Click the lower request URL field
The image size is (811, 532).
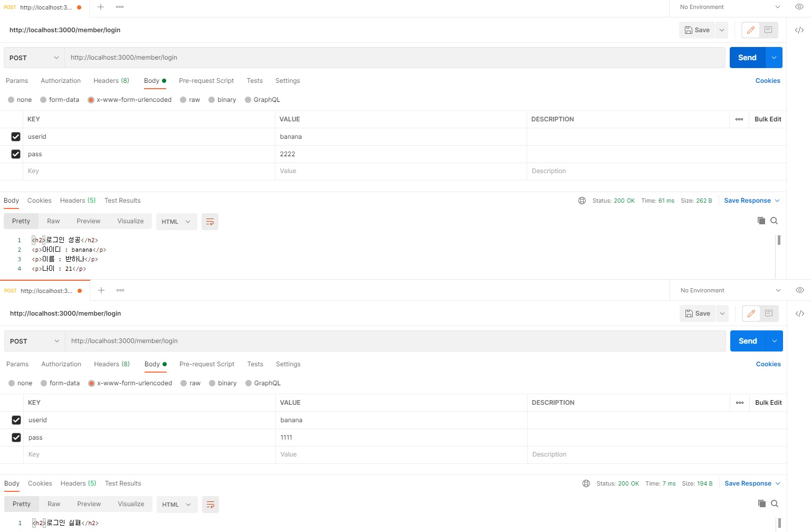pyautogui.click(x=395, y=341)
